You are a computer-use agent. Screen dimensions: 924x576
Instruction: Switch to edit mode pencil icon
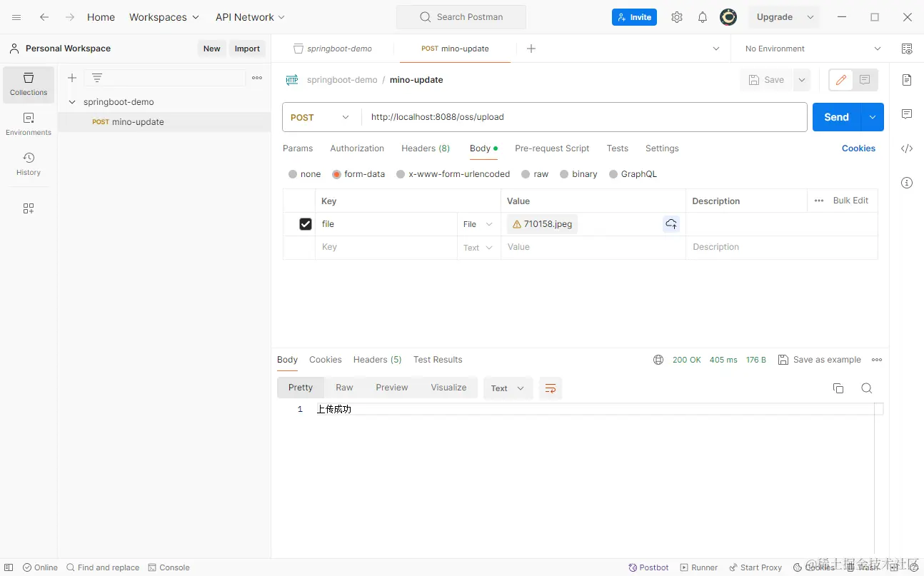click(841, 80)
